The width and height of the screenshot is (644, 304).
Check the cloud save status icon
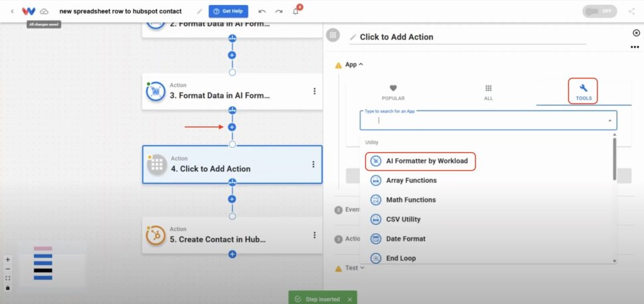[44, 11]
